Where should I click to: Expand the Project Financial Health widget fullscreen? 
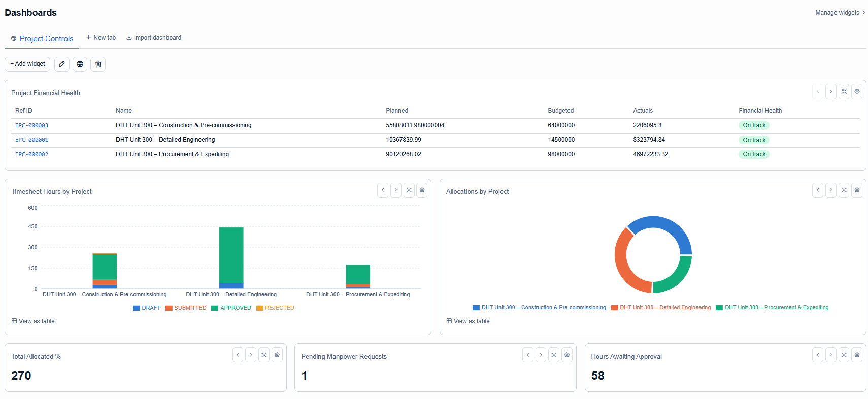pyautogui.click(x=844, y=92)
